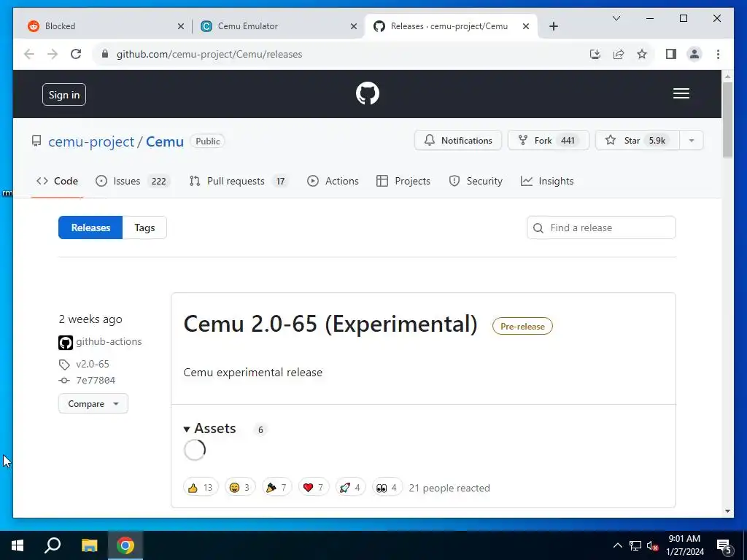Collapse the Assets section
This screenshot has width=747, height=560.
click(209, 429)
